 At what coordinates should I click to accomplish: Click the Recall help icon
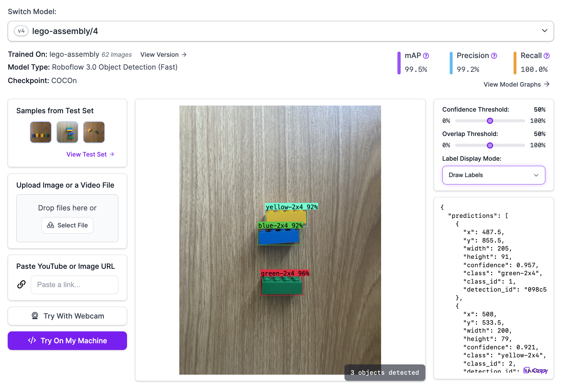(547, 55)
